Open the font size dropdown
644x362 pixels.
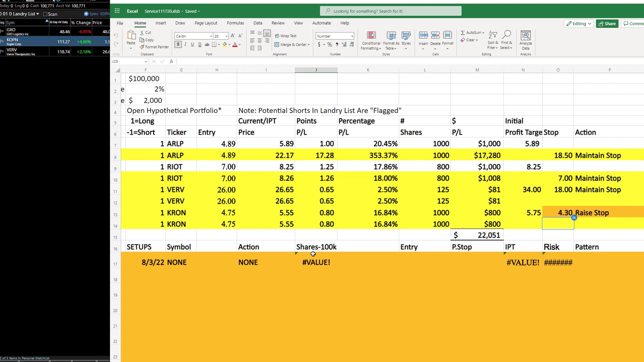pos(226,36)
